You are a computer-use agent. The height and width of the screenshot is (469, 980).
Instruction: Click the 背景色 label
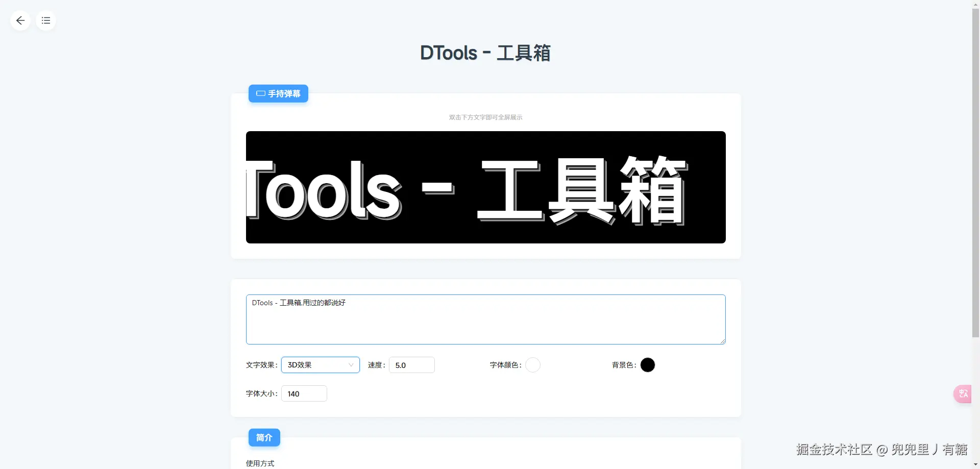(624, 365)
